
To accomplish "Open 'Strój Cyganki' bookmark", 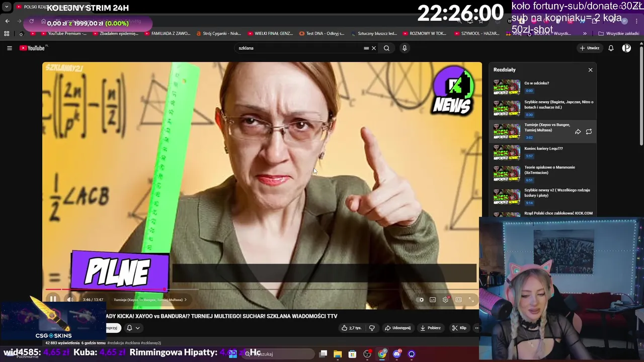I will pyautogui.click(x=218, y=34).
